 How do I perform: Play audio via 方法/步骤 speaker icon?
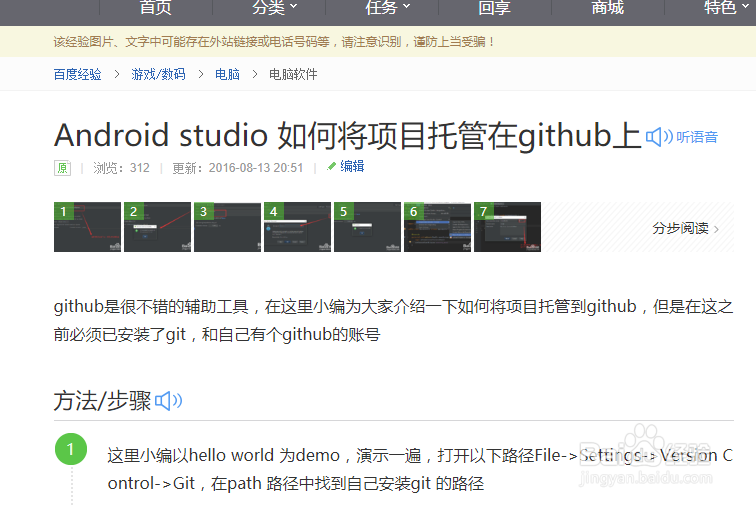click(x=168, y=401)
